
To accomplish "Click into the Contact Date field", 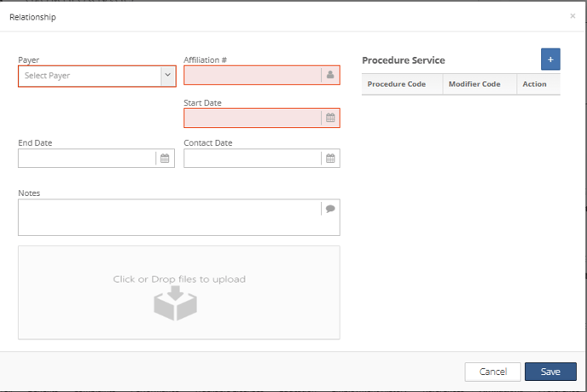I will point(252,159).
